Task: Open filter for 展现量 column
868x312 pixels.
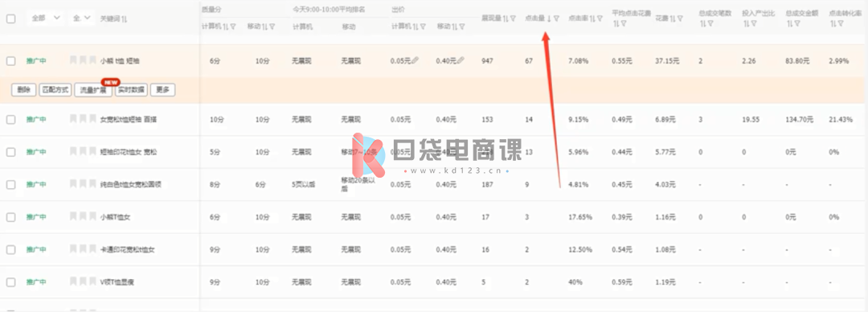Action: pyautogui.click(x=513, y=18)
